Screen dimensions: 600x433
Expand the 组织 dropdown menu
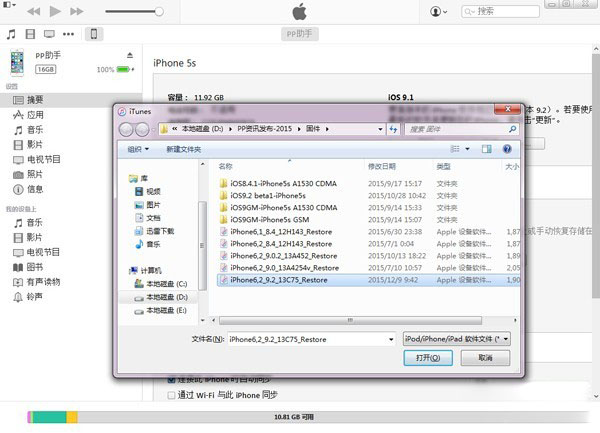tap(138, 150)
